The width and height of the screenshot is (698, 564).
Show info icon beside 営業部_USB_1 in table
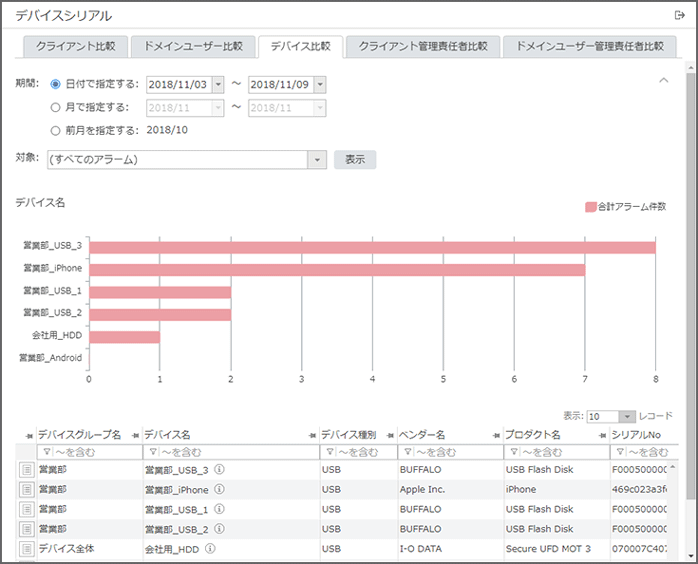point(219,509)
